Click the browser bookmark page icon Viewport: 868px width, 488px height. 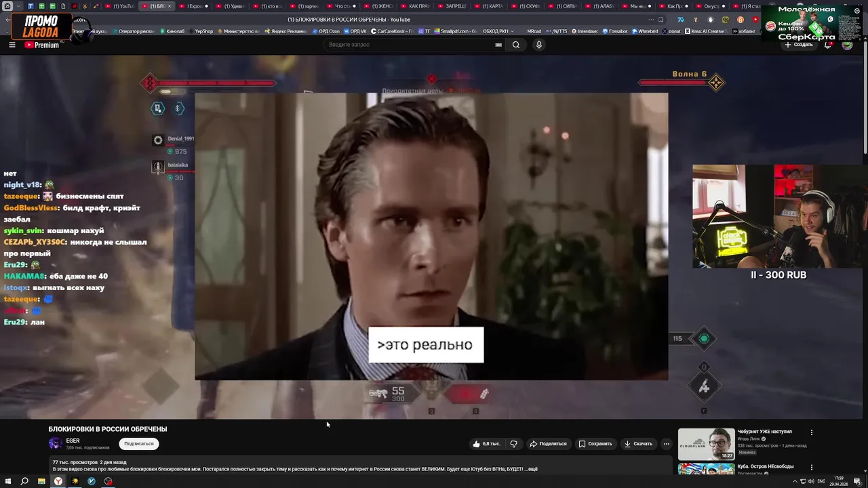[x=660, y=20]
